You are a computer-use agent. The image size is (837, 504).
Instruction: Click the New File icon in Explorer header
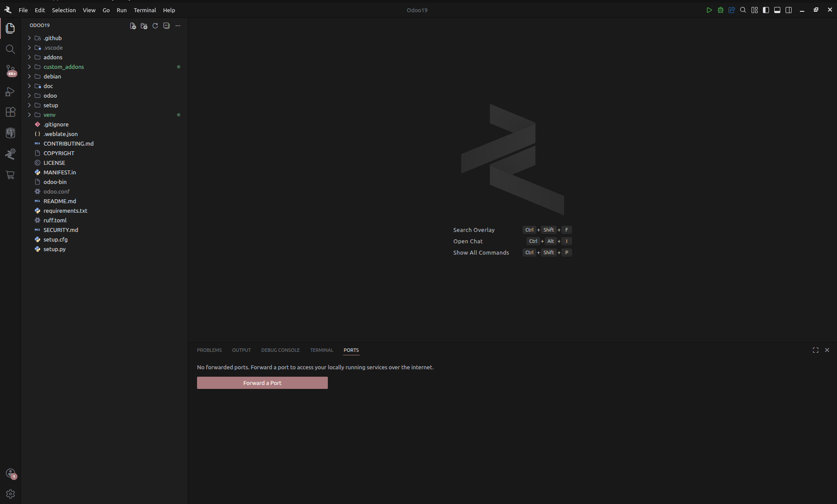[133, 26]
